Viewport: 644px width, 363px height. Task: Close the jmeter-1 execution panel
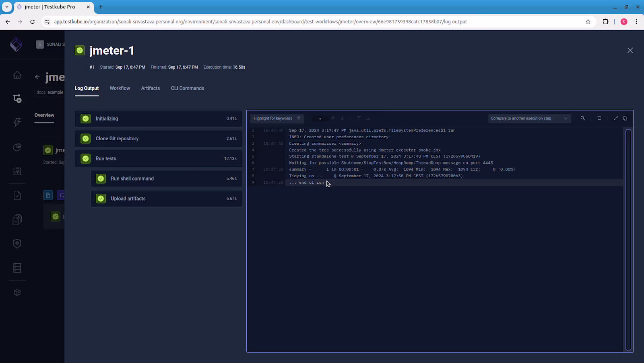coord(630,50)
